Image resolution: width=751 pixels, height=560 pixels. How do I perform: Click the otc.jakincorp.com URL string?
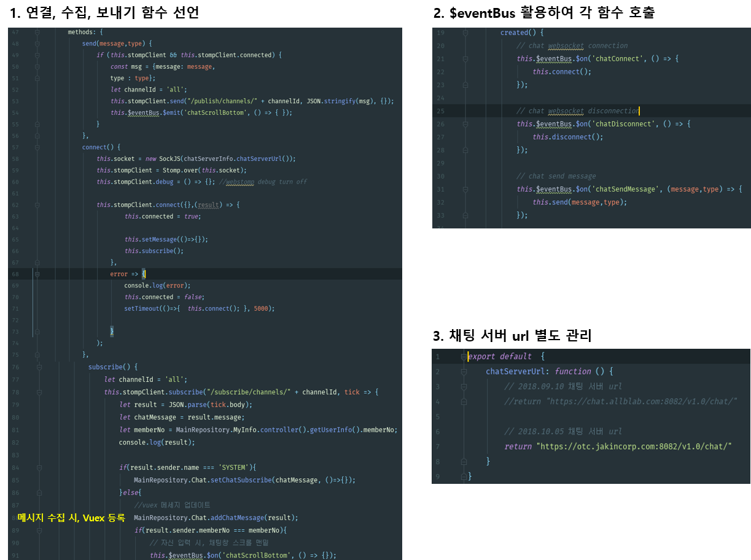(634, 446)
